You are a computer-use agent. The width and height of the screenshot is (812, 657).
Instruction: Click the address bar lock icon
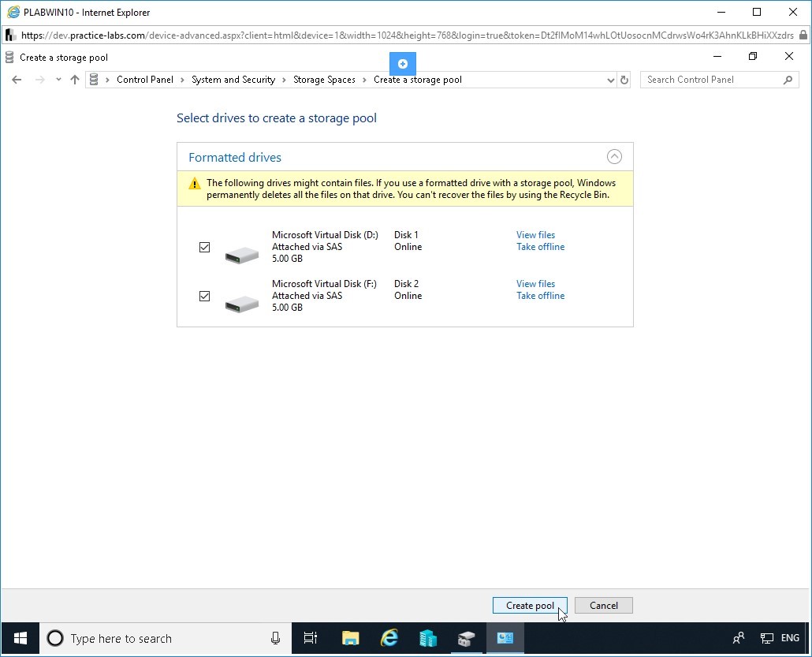coord(803,35)
